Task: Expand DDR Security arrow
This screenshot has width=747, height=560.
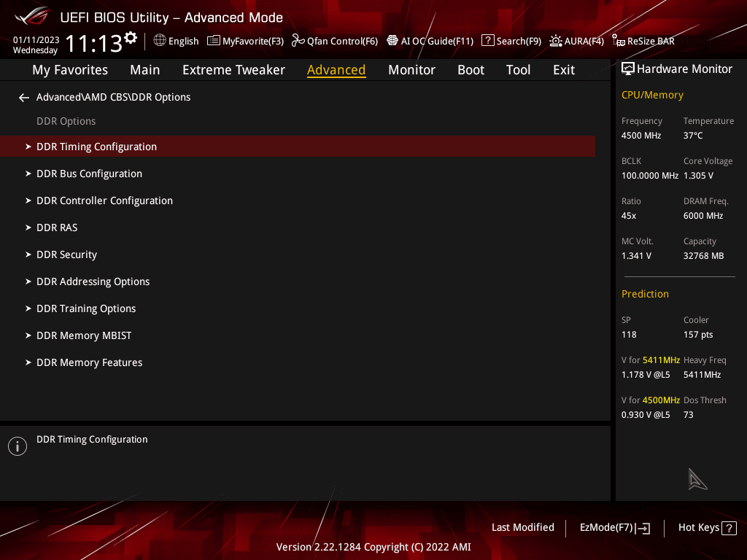Action: click(28, 254)
